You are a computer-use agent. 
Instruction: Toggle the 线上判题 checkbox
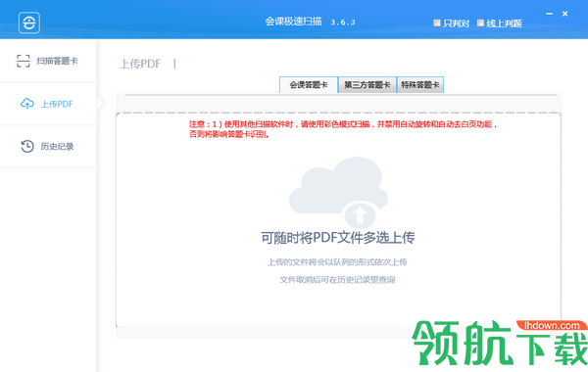pos(480,23)
